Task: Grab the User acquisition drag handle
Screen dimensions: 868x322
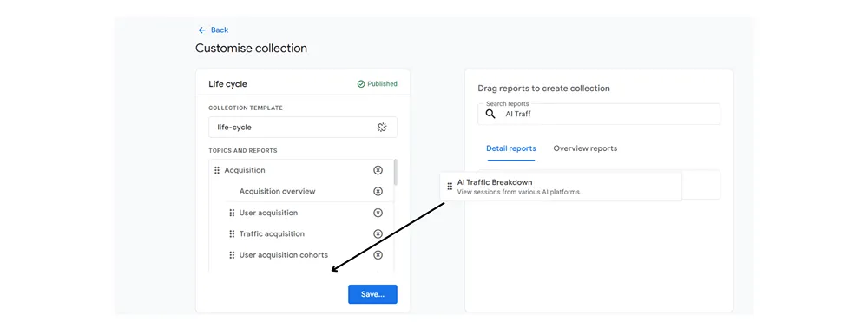Action: click(232, 213)
